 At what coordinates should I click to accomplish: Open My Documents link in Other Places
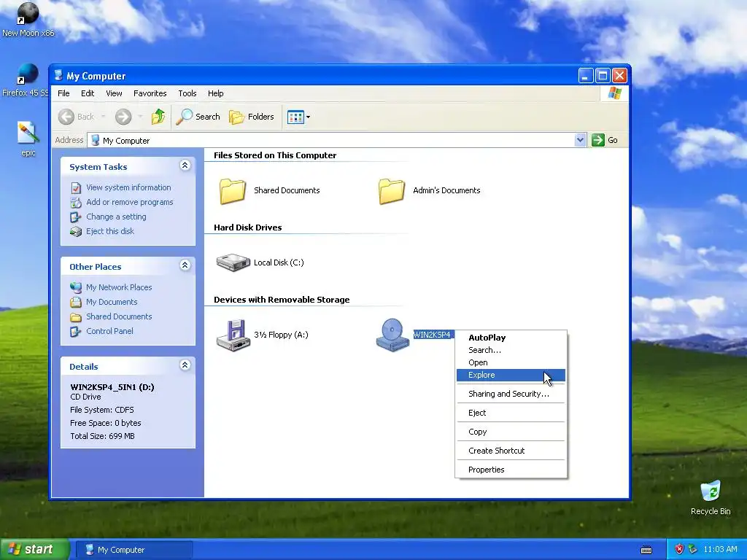[x=112, y=302]
